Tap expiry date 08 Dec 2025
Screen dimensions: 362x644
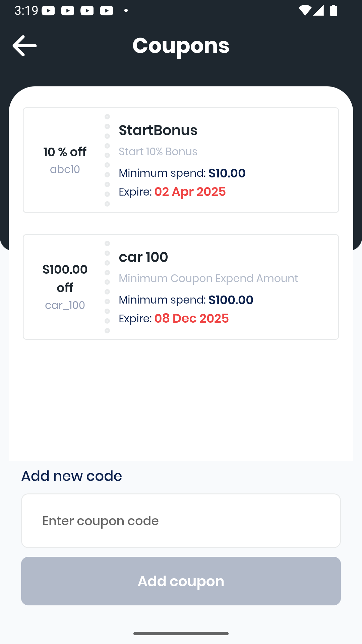click(192, 319)
